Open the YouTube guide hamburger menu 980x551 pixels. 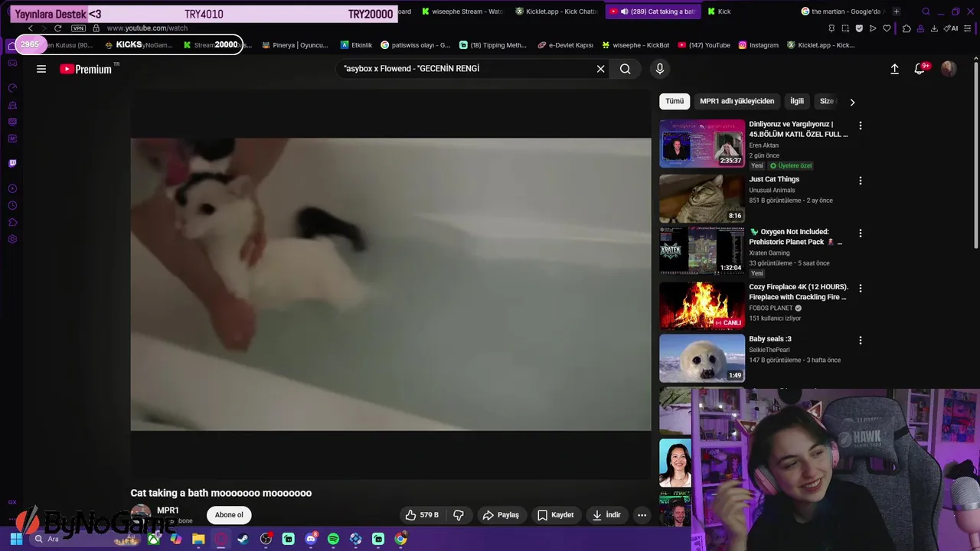(41, 69)
